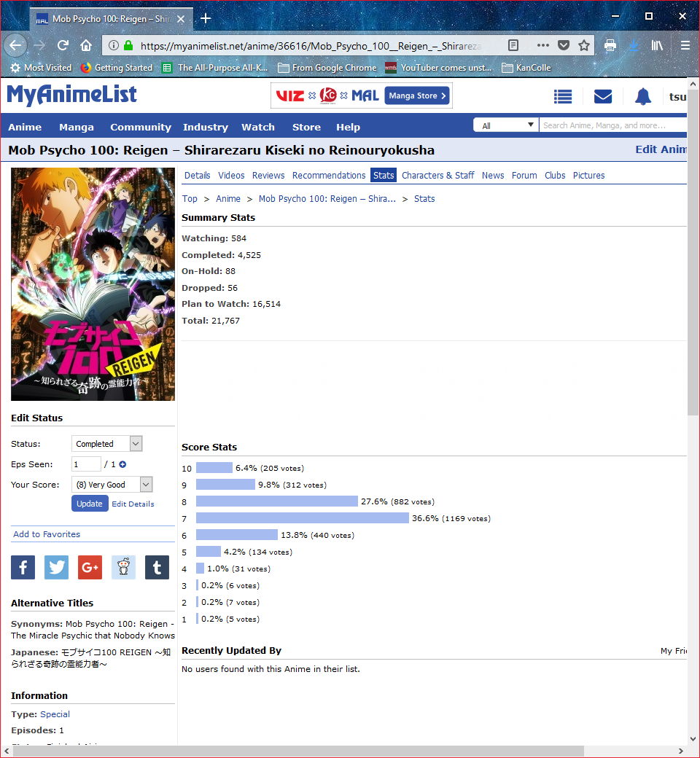Open the Library bookshelf icon
Viewport: 700px width, 758px height.
pyautogui.click(x=657, y=45)
